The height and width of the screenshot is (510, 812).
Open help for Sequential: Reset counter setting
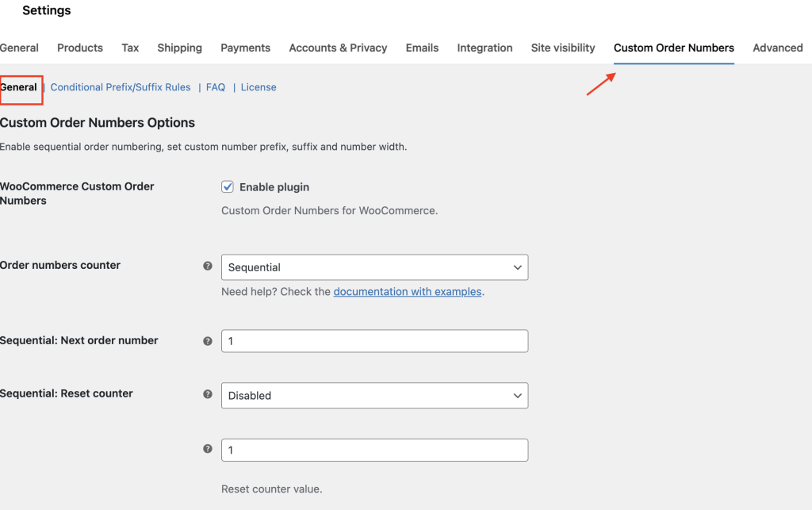click(x=208, y=393)
